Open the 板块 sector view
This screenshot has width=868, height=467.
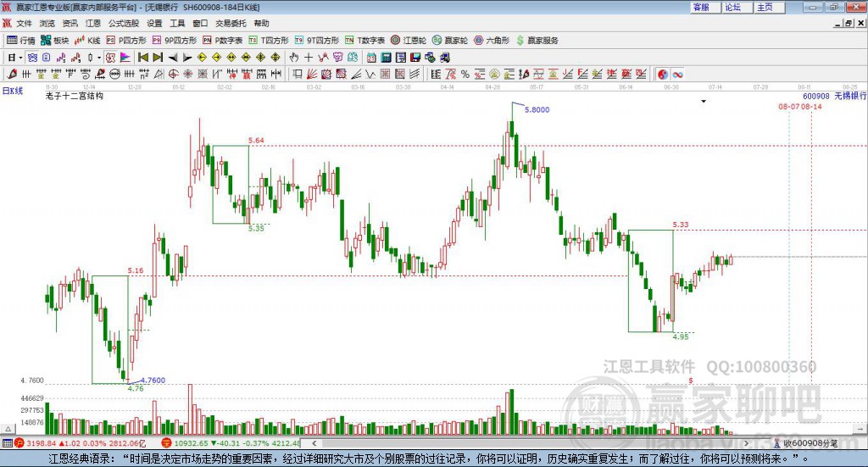(55, 41)
